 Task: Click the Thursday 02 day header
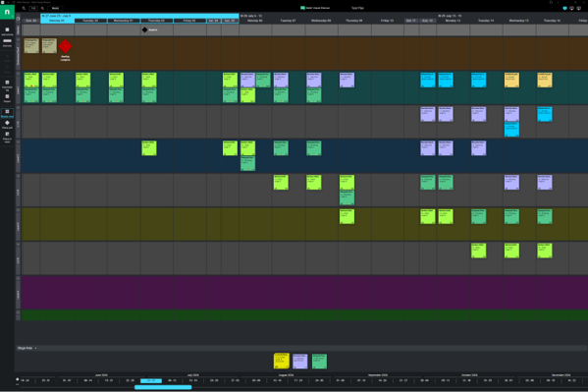tap(156, 21)
